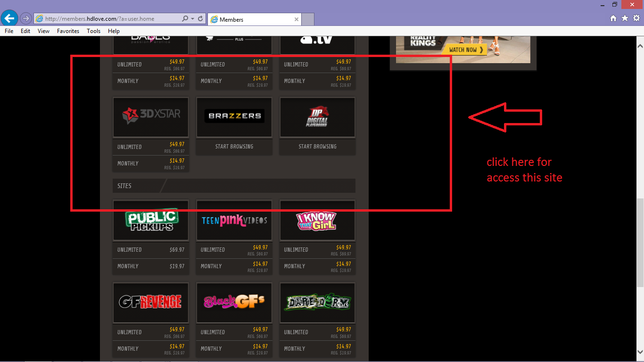Choose Unlimited $69.97 under Public Pickups
The height and width of the screenshot is (362, 644).
tap(151, 250)
